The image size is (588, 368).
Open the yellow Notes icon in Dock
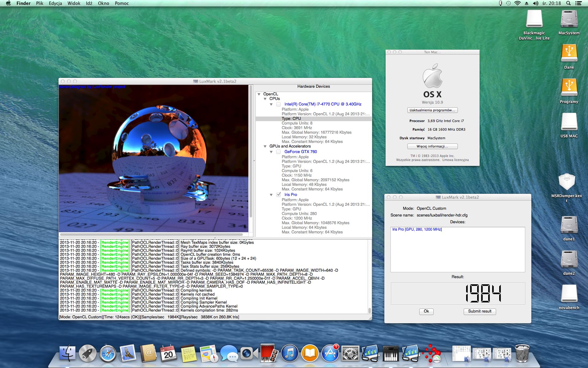(189, 353)
